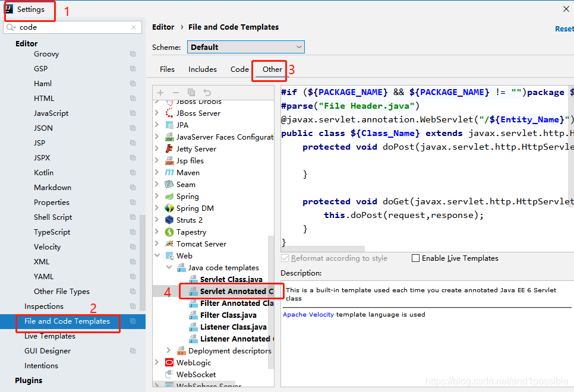
Task: Expand the Maven tree node
Action: 157,172
